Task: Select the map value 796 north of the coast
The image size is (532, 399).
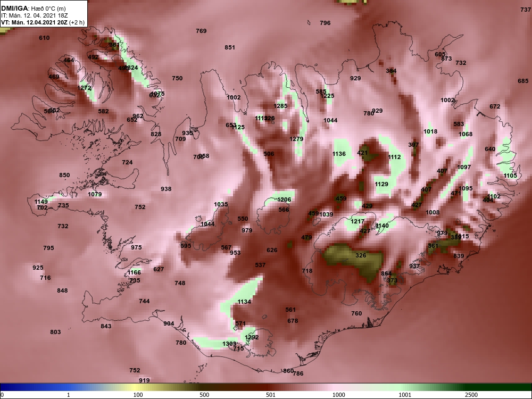Action: coord(325,23)
